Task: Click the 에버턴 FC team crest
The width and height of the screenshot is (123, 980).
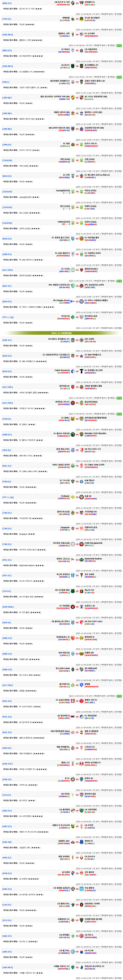Action: [82, 841]
